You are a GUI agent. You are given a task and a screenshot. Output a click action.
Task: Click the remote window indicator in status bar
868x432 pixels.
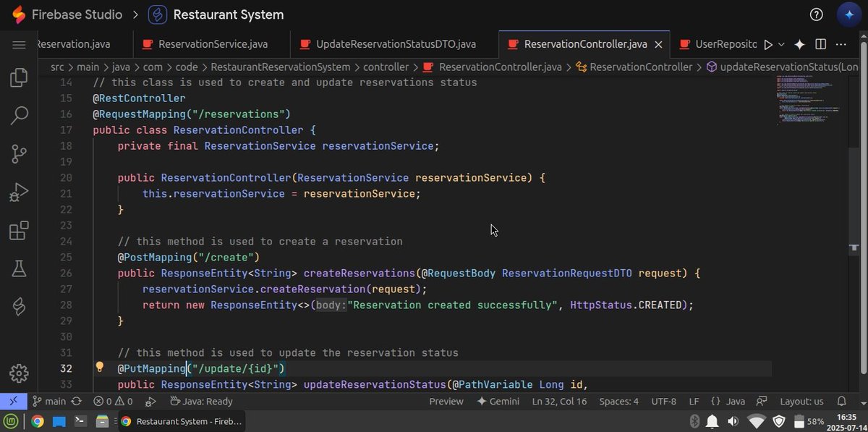pyautogui.click(x=13, y=401)
